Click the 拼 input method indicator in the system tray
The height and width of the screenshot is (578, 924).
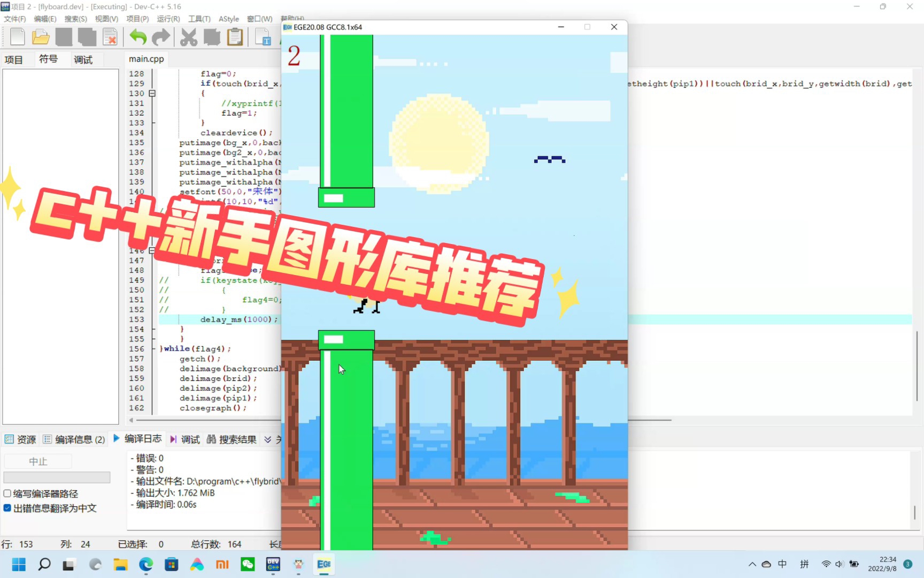click(804, 564)
